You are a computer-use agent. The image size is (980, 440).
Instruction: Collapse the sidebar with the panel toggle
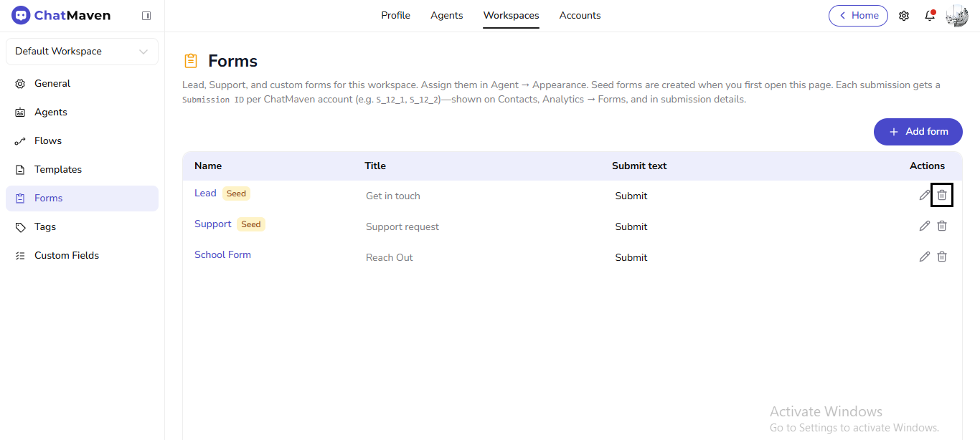146,15
